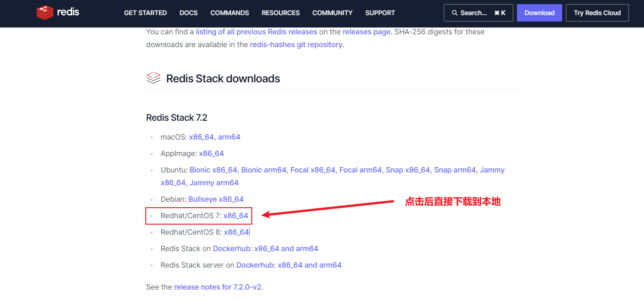The height and width of the screenshot is (301, 644).
Task: Open the SUPPORT nav item
Action: click(x=380, y=13)
